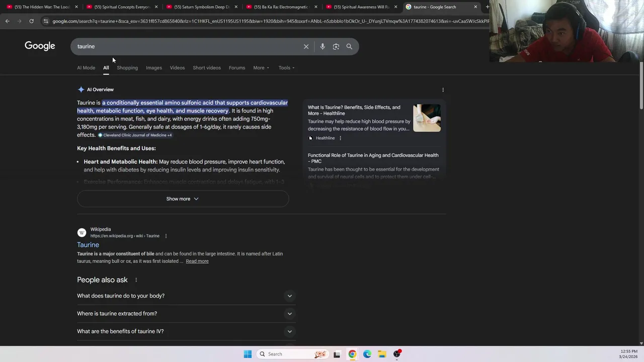
Task: Click the Wikipedia favicon icon
Action: pyautogui.click(x=82, y=232)
